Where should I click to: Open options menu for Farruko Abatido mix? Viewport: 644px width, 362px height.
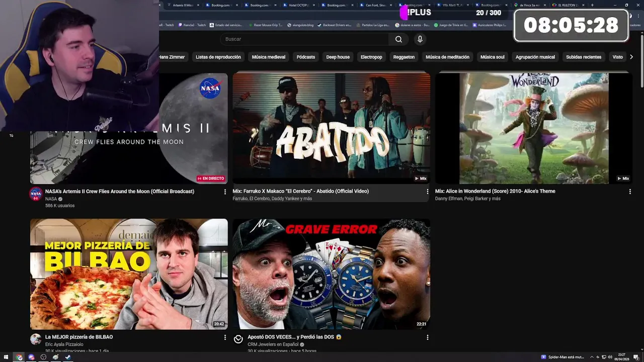point(428,192)
